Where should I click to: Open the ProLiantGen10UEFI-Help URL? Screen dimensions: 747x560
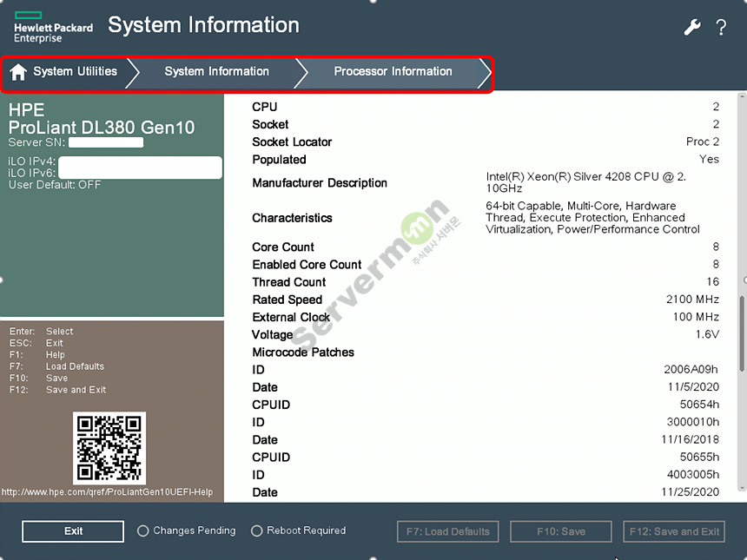click(107, 492)
